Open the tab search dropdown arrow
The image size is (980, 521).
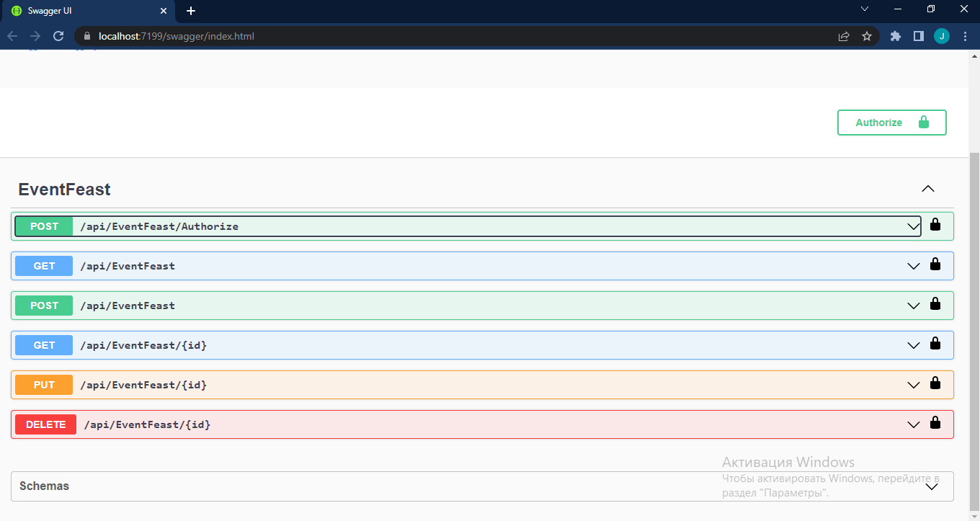pyautogui.click(x=865, y=9)
